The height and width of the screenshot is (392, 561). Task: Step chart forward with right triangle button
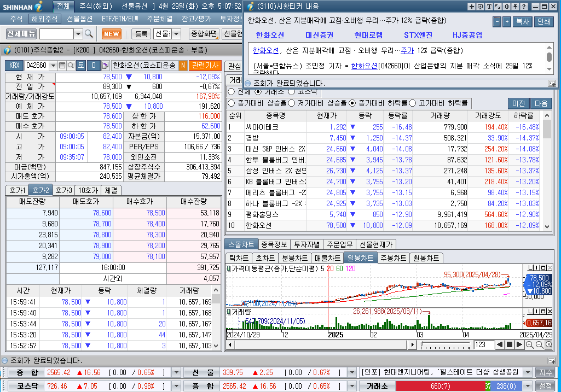519,345
